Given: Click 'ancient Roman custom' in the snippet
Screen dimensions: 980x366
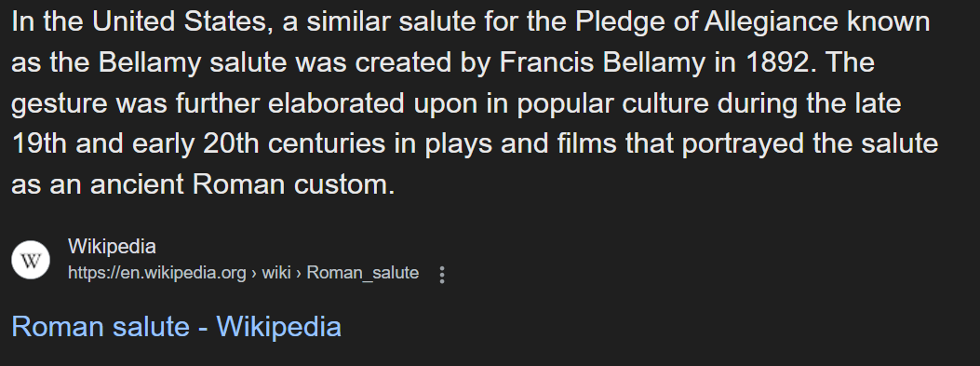Looking at the screenshot, I should (x=243, y=184).
